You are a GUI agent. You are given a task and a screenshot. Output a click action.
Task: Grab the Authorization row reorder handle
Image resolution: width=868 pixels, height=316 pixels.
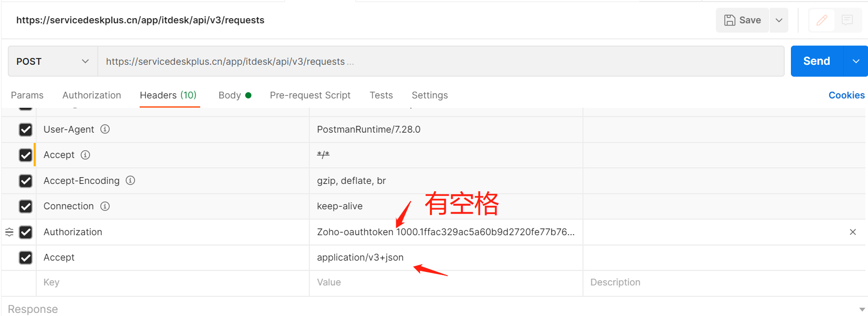pos(9,232)
